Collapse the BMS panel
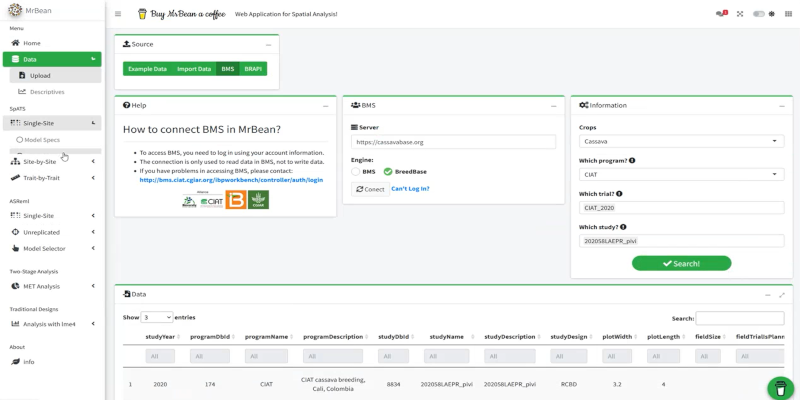 pos(554,106)
